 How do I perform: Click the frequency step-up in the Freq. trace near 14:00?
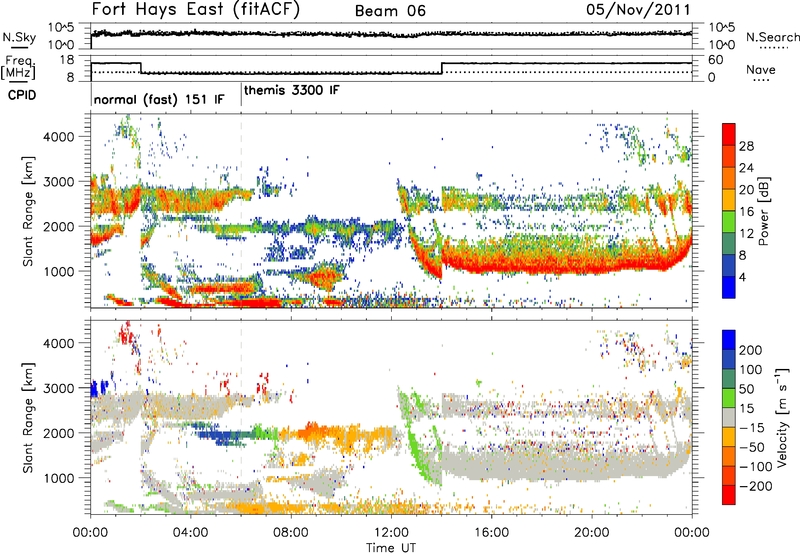(442, 68)
